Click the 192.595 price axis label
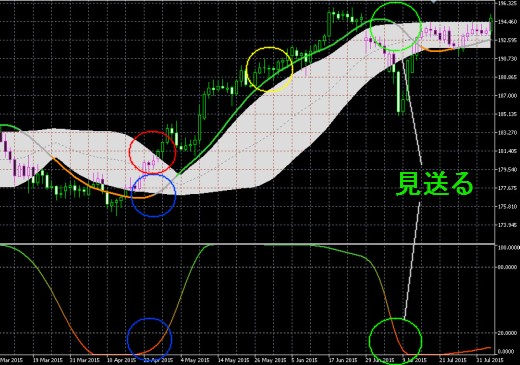 pos(507,40)
